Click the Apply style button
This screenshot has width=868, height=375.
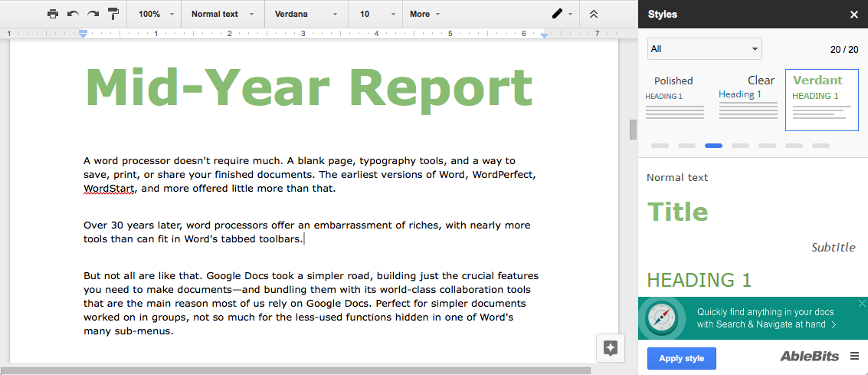[x=681, y=359]
